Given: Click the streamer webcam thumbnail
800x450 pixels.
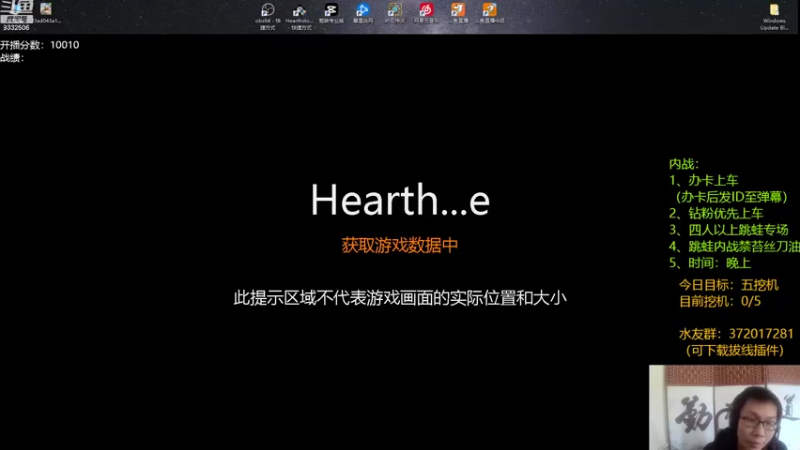Looking at the screenshot, I should 724,407.
